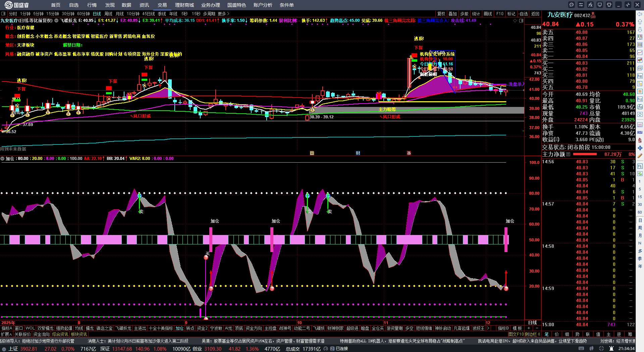The image size is (644, 352).
Task: Click the 画线 drawing button
Action: [488, 14]
